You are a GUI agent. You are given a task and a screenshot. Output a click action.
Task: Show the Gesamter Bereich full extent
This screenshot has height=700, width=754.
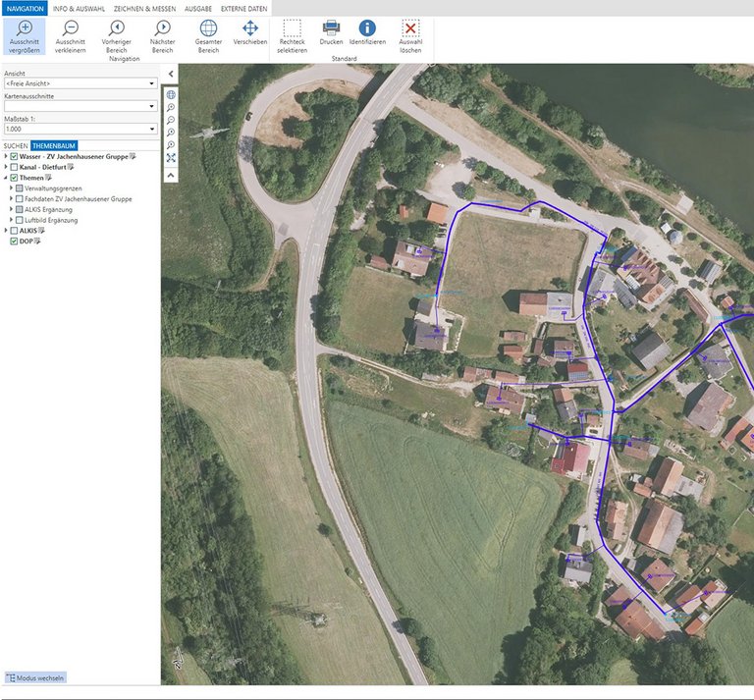(208, 36)
